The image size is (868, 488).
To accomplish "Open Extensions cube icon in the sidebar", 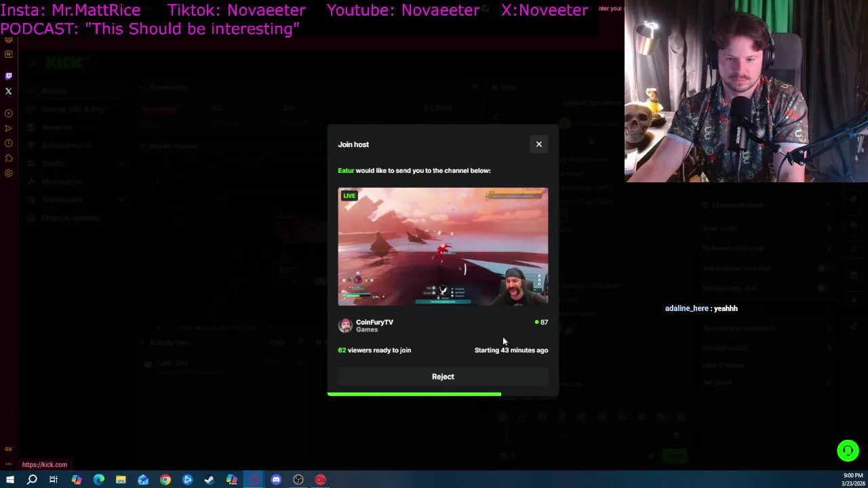I will (9, 158).
